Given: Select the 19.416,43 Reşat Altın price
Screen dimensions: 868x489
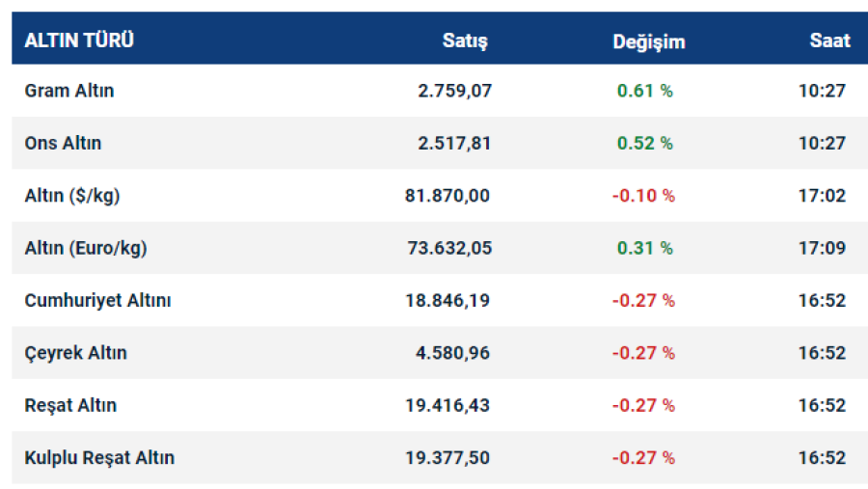Looking at the screenshot, I should 448,405.
